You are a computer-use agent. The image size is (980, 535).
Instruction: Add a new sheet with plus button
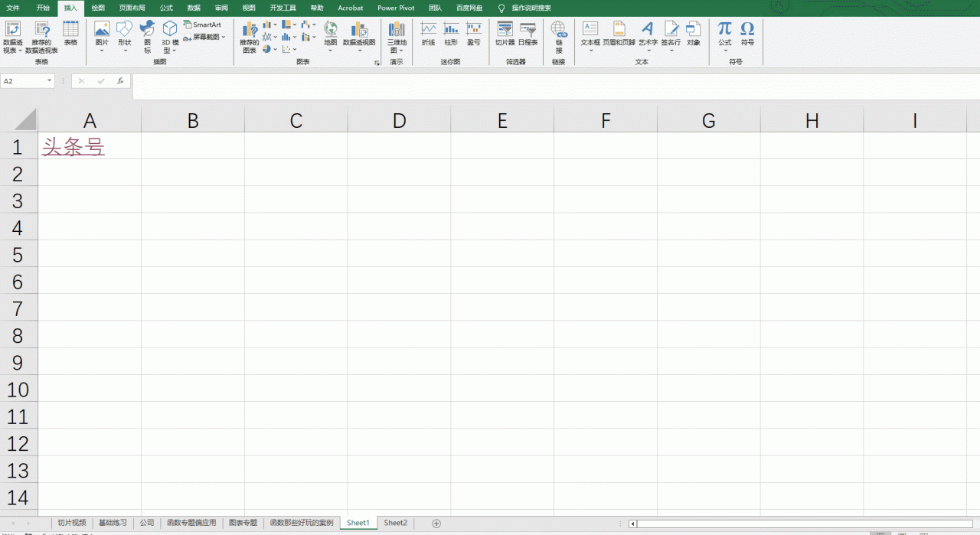click(436, 524)
